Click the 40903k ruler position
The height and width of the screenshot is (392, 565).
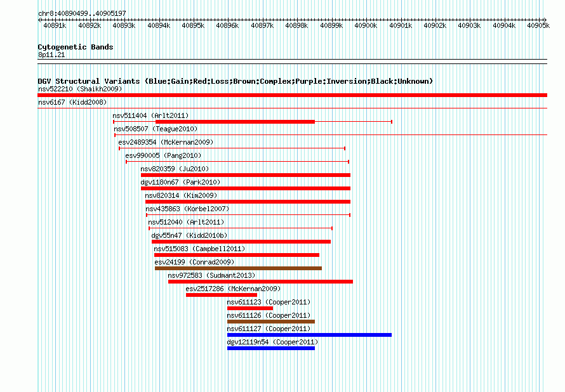(469, 25)
